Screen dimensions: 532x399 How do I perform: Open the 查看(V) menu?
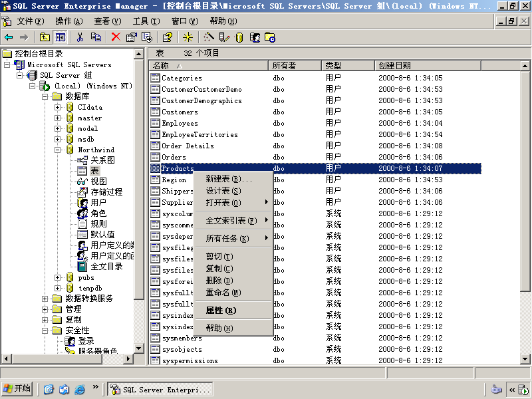click(108, 21)
